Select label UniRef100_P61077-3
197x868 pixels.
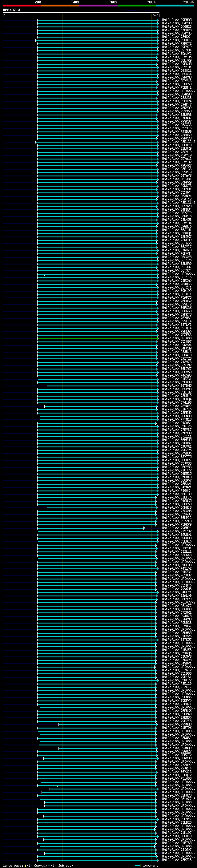179,799
